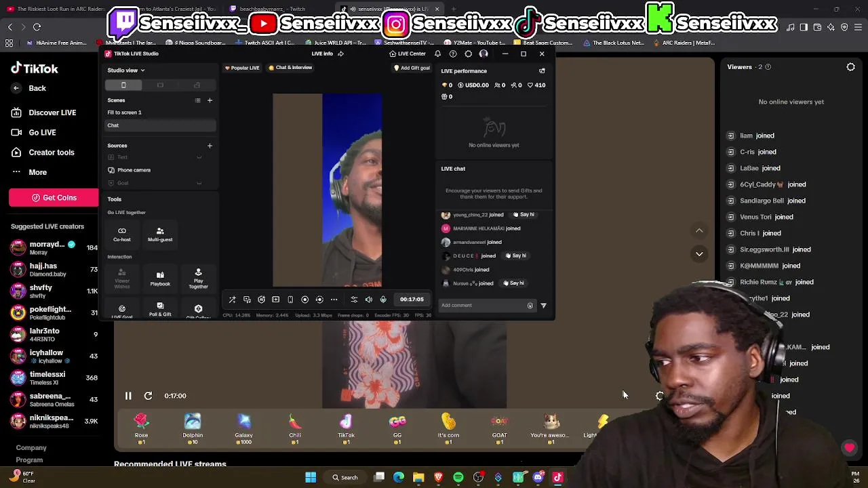Image resolution: width=868 pixels, height=488 pixels.
Task: Pause the live video playback
Action: pyautogui.click(x=128, y=396)
